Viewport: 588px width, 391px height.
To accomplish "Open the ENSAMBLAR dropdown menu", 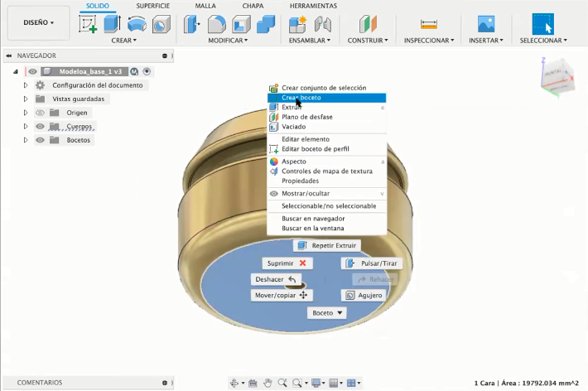I will [310, 40].
